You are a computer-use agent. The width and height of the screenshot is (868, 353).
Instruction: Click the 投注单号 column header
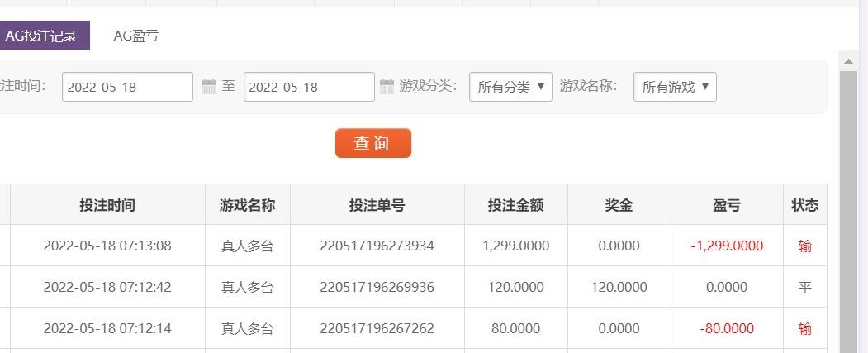(x=377, y=205)
